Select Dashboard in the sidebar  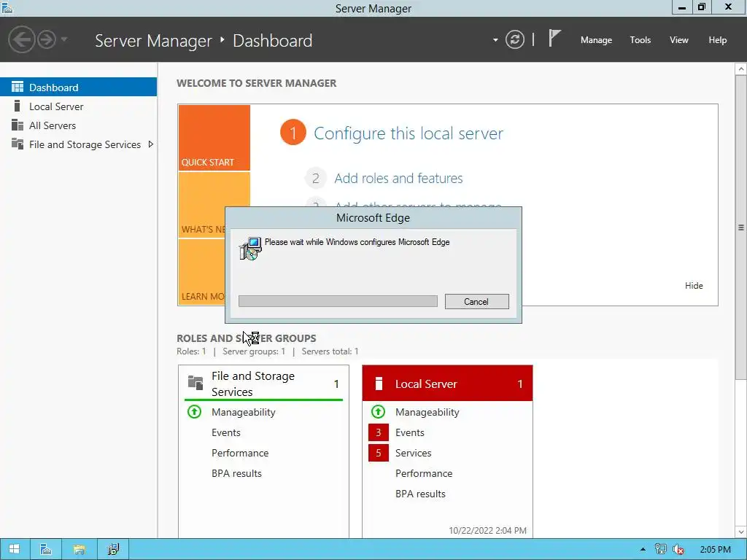pos(78,87)
